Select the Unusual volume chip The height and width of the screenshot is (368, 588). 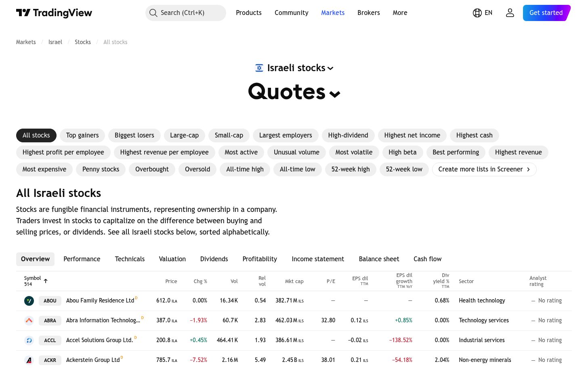tap(296, 152)
